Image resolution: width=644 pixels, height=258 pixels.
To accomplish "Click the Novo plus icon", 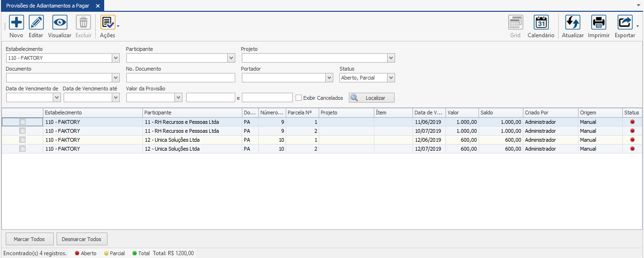I will (x=16, y=22).
